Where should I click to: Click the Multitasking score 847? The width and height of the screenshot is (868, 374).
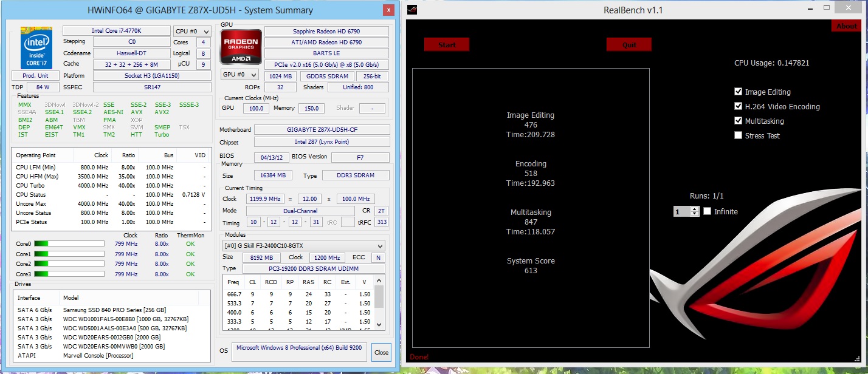[x=531, y=222]
